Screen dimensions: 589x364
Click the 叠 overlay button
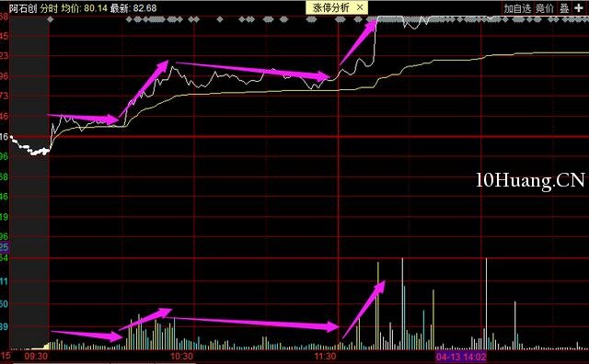564,8
